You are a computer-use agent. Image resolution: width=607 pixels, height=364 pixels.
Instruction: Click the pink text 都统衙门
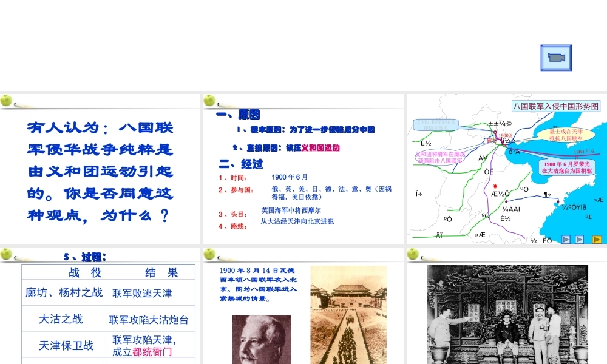152,352
